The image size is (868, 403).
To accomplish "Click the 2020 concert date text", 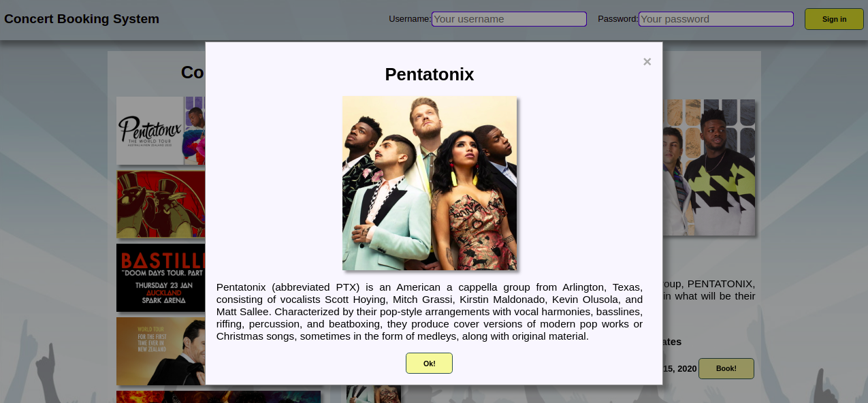I will pyautogui.click(x=679, y=368).
